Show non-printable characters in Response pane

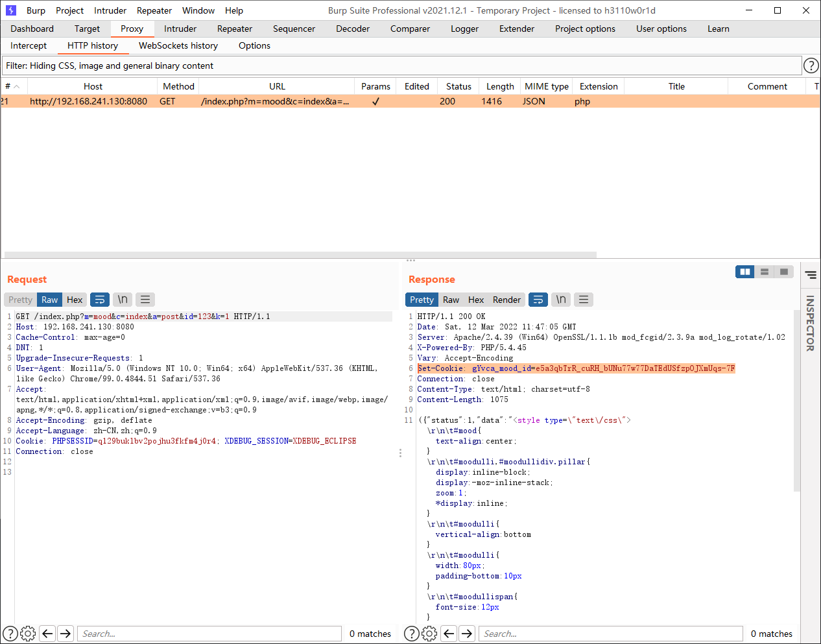[x=561, y=300]
